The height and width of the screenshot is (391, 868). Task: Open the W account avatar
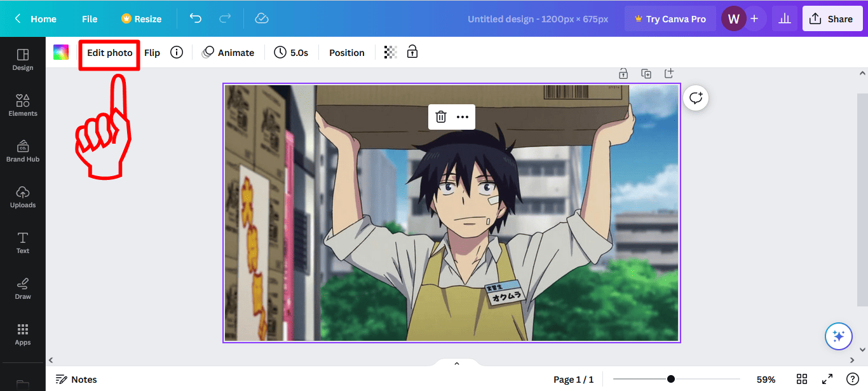[x=733, y=19]
